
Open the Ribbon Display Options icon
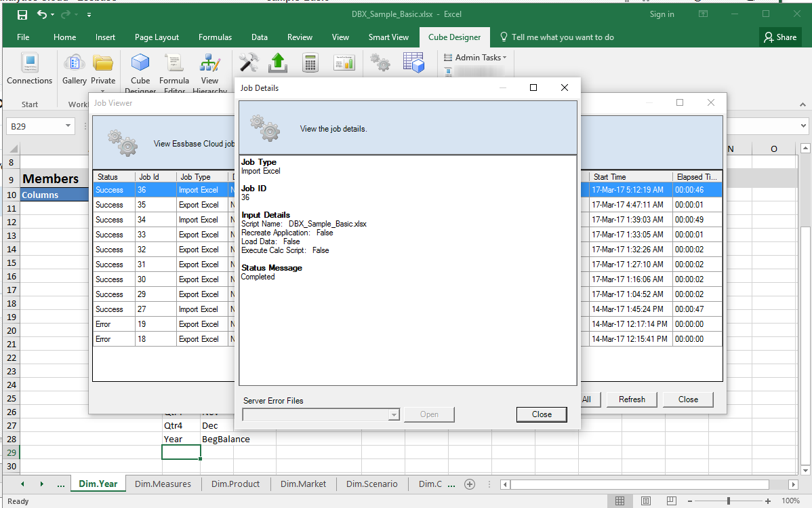click(703, 14)
